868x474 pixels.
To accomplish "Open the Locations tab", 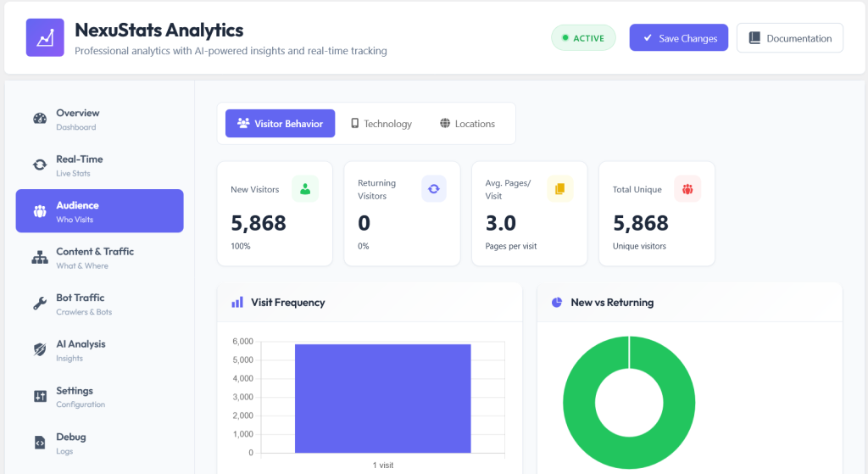I will point(467,124).
